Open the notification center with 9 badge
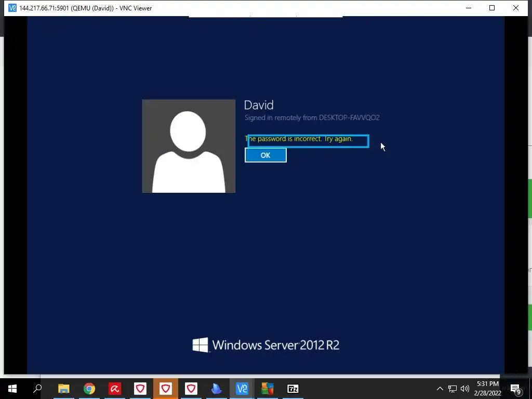 click(515, 389)
